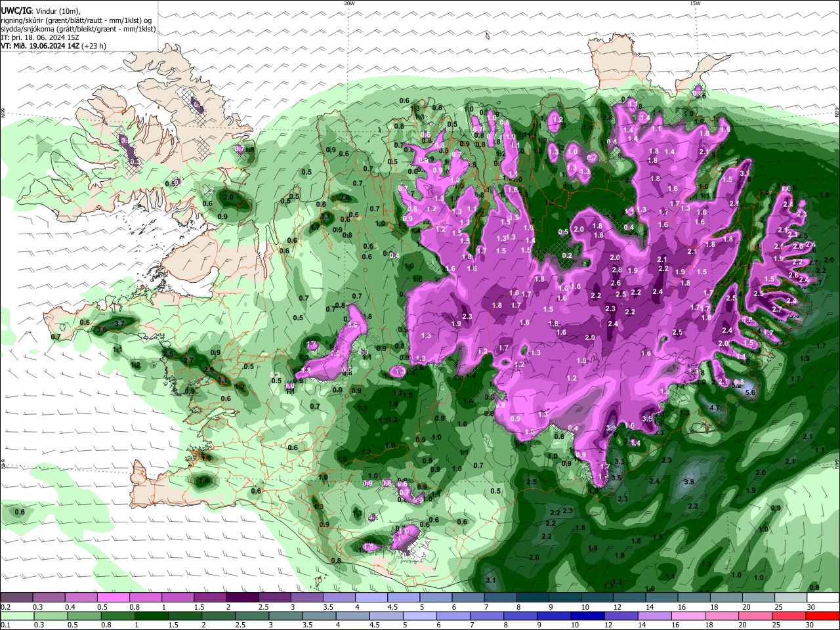
Task: Click the snow legend swatch between 1 and 1.5
Action: tap(178, 598)
